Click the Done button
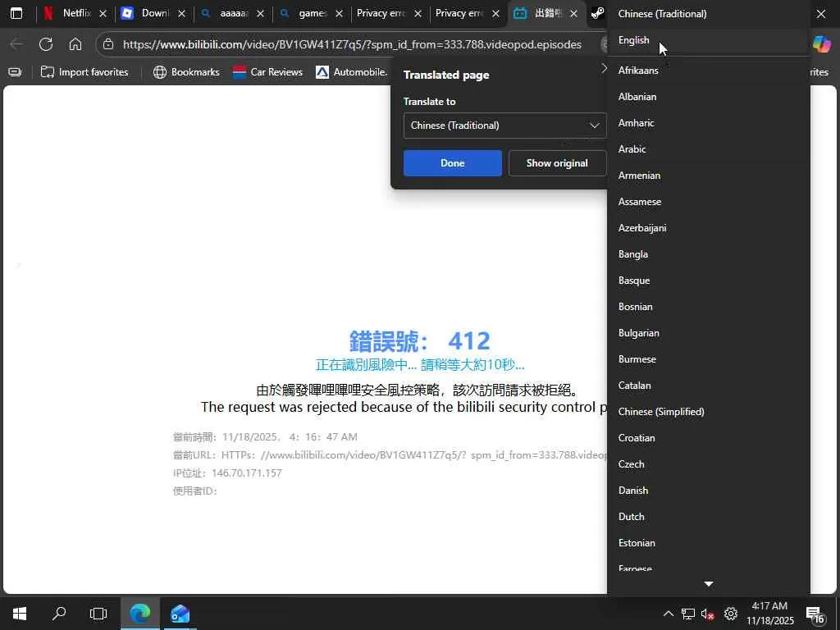This screenshot has height=630, width=840. click(452, 163)
